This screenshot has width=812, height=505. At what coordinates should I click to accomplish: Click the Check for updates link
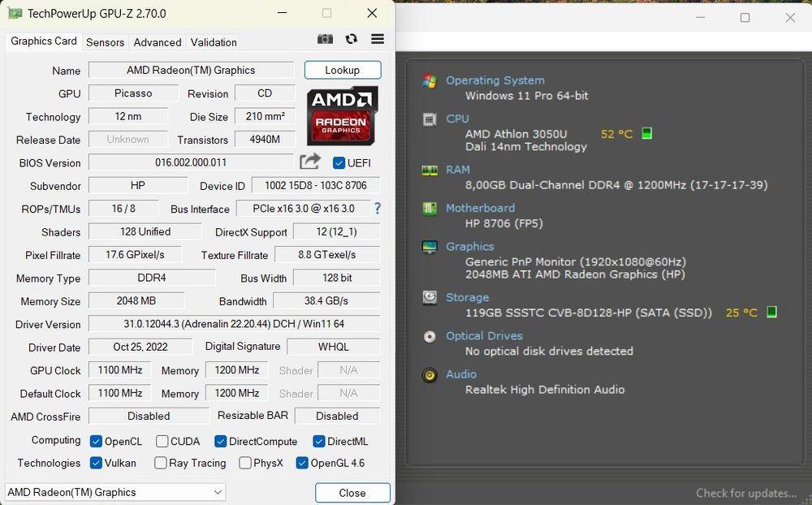(x=745, y=493)
